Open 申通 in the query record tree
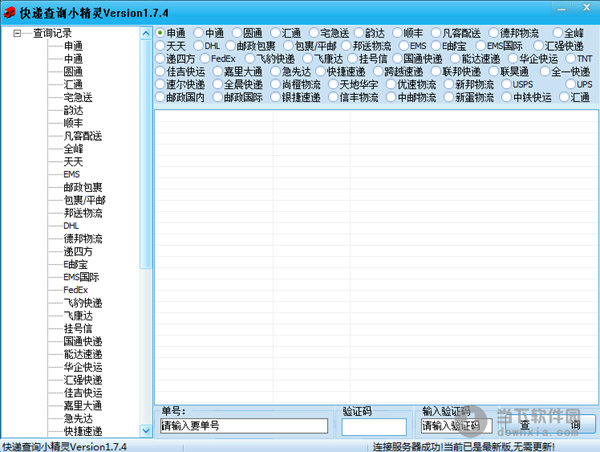600x452 pixels. click(73, 46)
